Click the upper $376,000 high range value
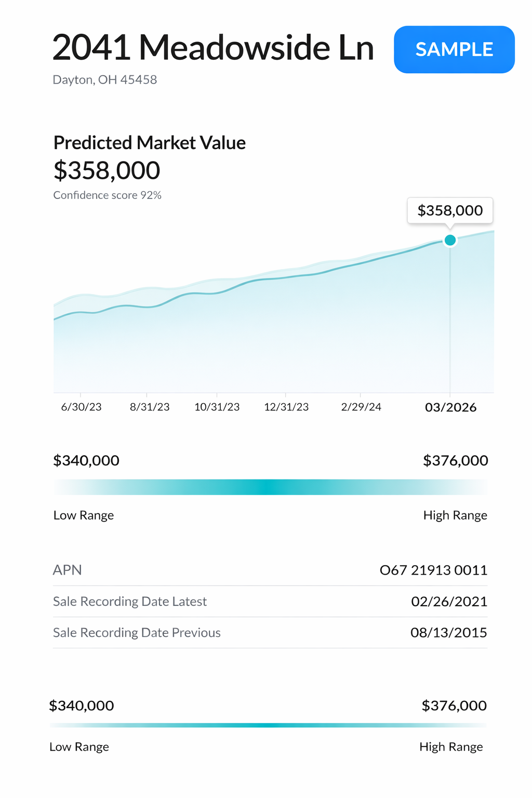The image size is (532, 798). [455, 460]
